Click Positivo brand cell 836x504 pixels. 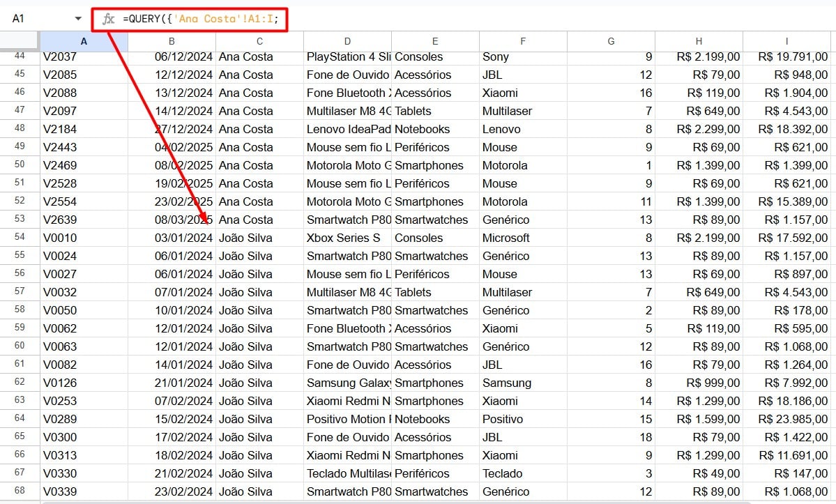coord(523,419)
